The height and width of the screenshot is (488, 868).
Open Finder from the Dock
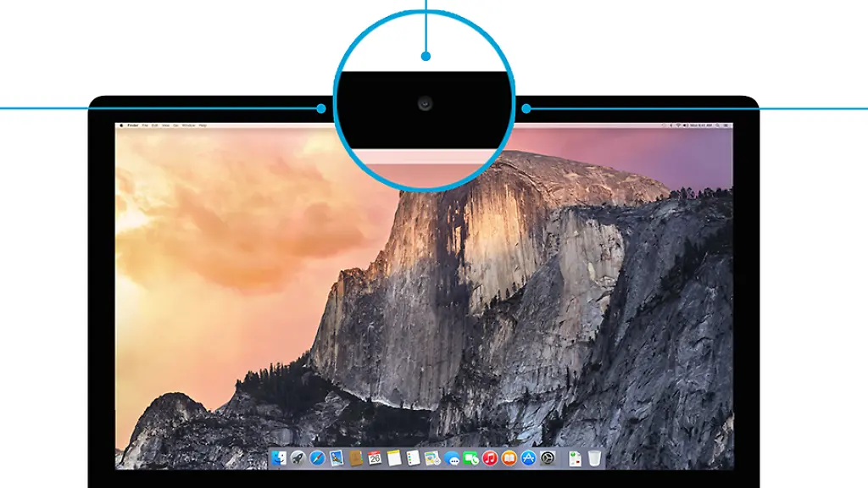pyautogui.click(x=279, y=458)
